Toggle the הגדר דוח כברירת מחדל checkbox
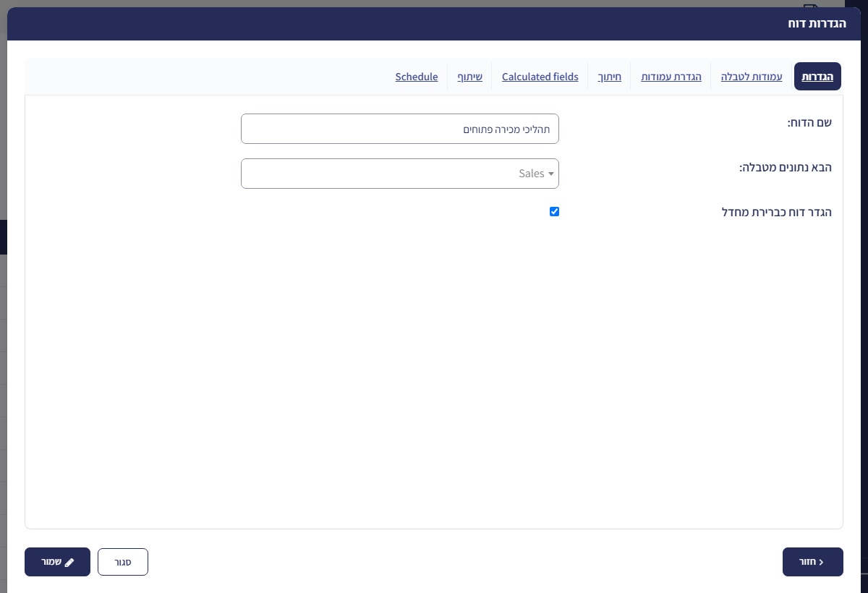Viewport: 868px width, 593px height. pos(554,212)
